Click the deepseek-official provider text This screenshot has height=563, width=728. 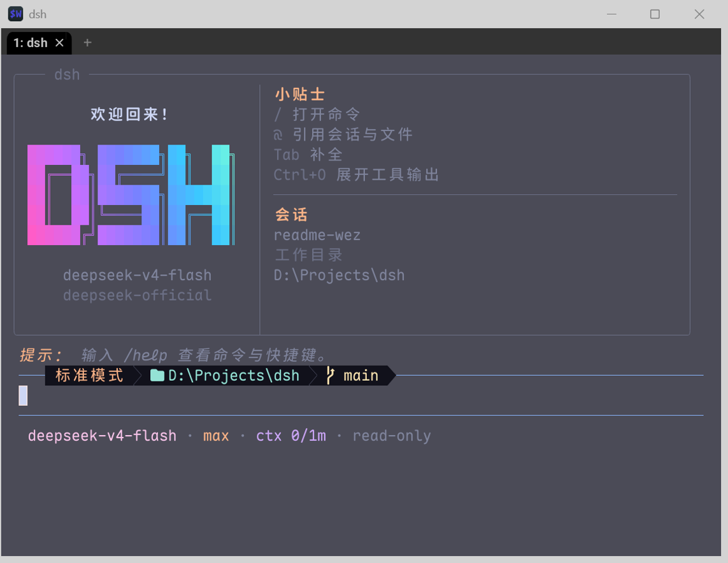[x=138, y=295]
